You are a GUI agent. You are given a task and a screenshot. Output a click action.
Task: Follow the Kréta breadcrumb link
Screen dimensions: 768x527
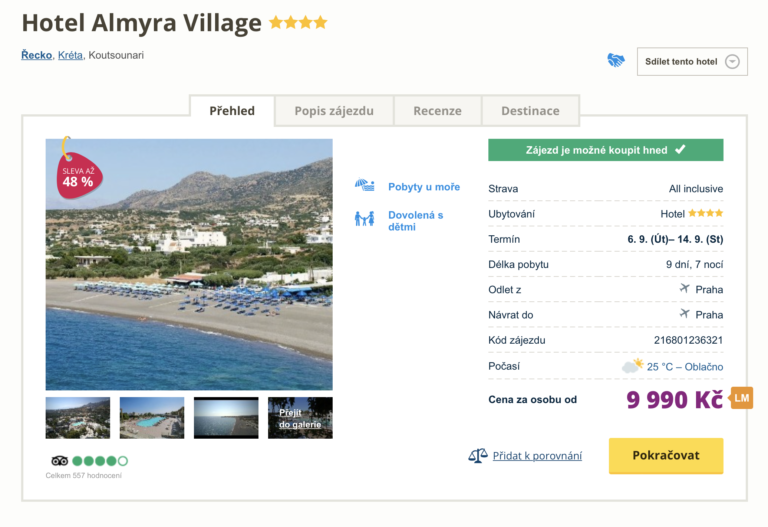pyautogui.click(x=70, y=55)
